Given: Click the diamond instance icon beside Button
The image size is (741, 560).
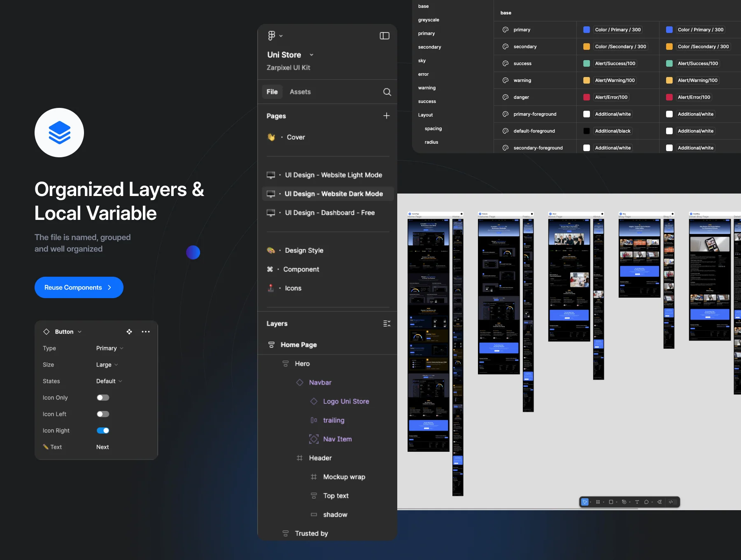Looking at the screenshot, I should (x=47, y=332).
